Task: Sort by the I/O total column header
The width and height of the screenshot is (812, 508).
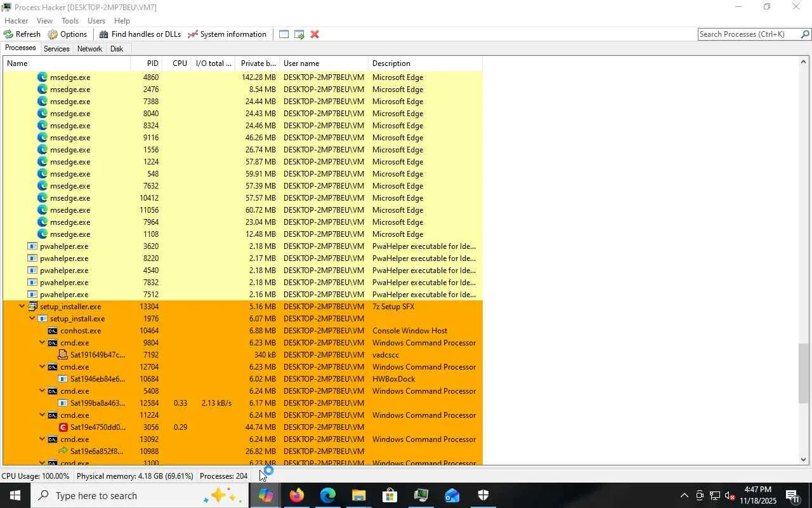Action: pyautogui.click(x=213, y=63)
